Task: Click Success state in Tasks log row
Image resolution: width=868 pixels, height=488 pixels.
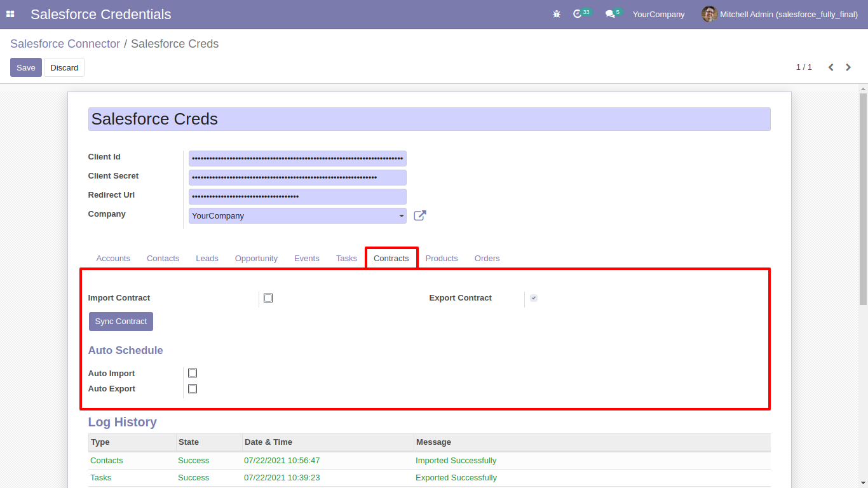Action: [x=194, y=478]
